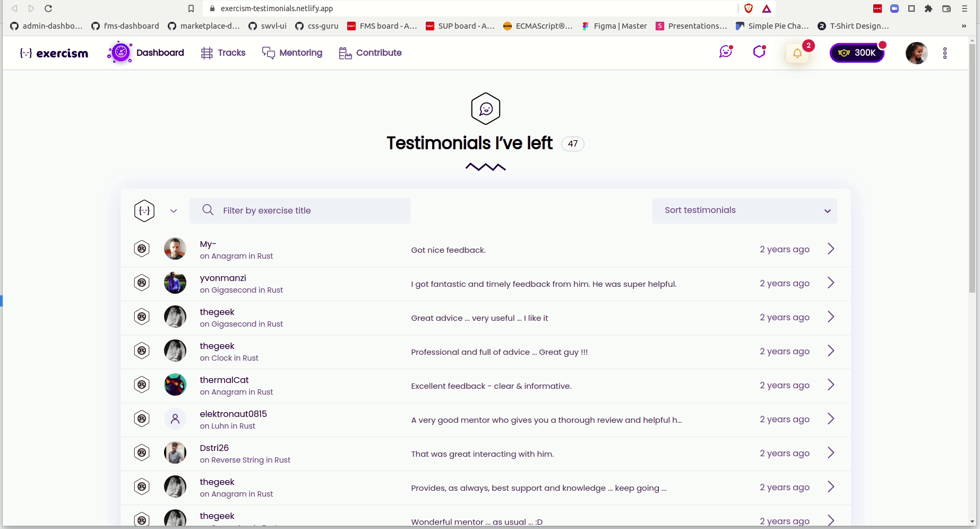This screenshot has width=980, height=529.
Task: Open the three-dot account menu
Action: coord(945,53)
